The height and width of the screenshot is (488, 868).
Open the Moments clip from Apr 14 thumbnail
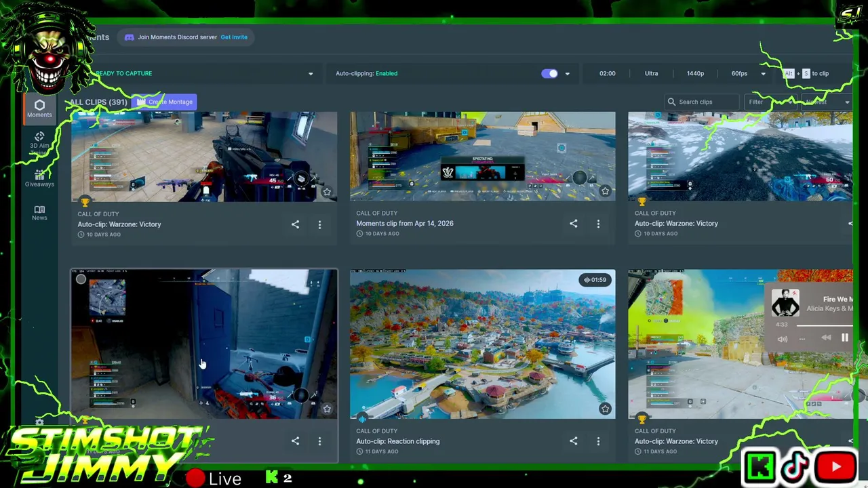click(482, 157)
